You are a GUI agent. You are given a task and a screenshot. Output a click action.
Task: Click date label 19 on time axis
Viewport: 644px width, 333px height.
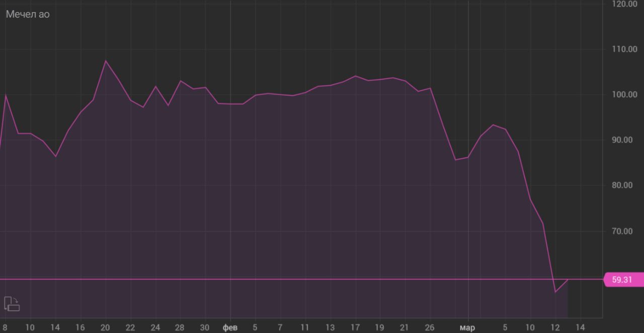click(x=379, y=328)
